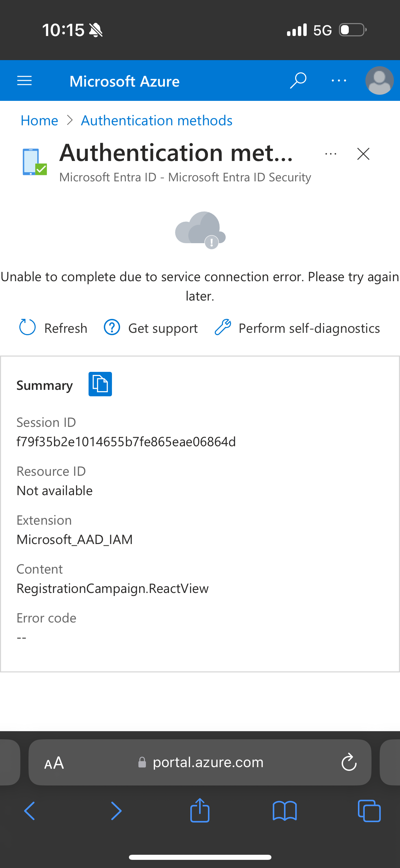
Task: Go back in Safari
Action: click(30, 811)
